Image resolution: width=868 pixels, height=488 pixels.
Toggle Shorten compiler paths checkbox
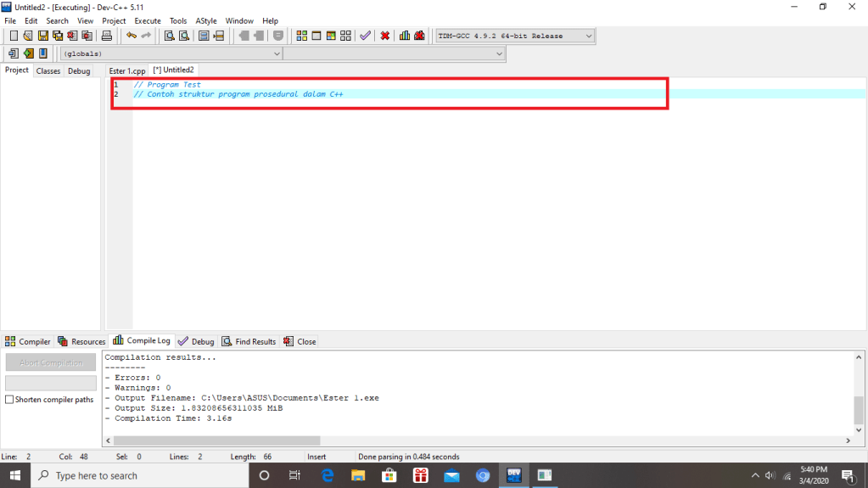click(10, 400)
